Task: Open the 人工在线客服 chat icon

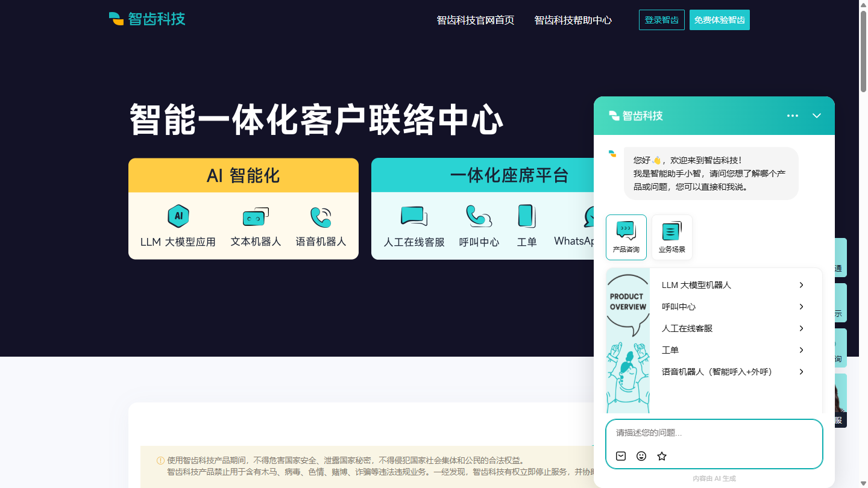Action: [414, 216]
